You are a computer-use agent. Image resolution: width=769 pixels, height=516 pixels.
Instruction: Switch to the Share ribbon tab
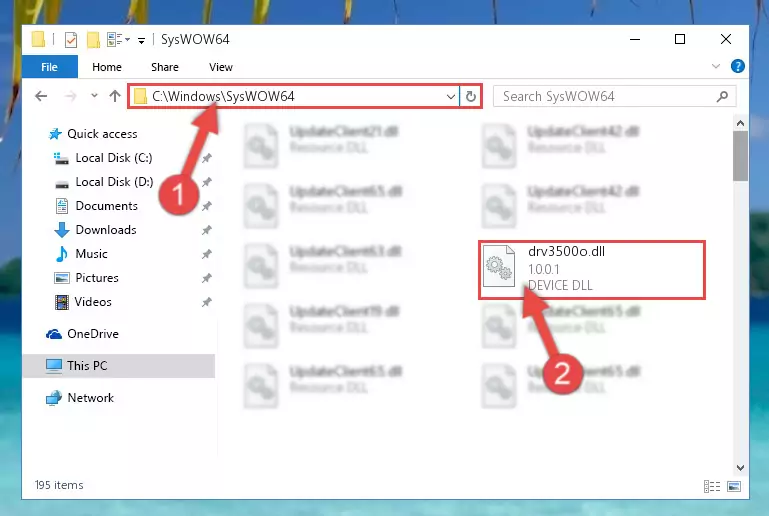(165, 67)
